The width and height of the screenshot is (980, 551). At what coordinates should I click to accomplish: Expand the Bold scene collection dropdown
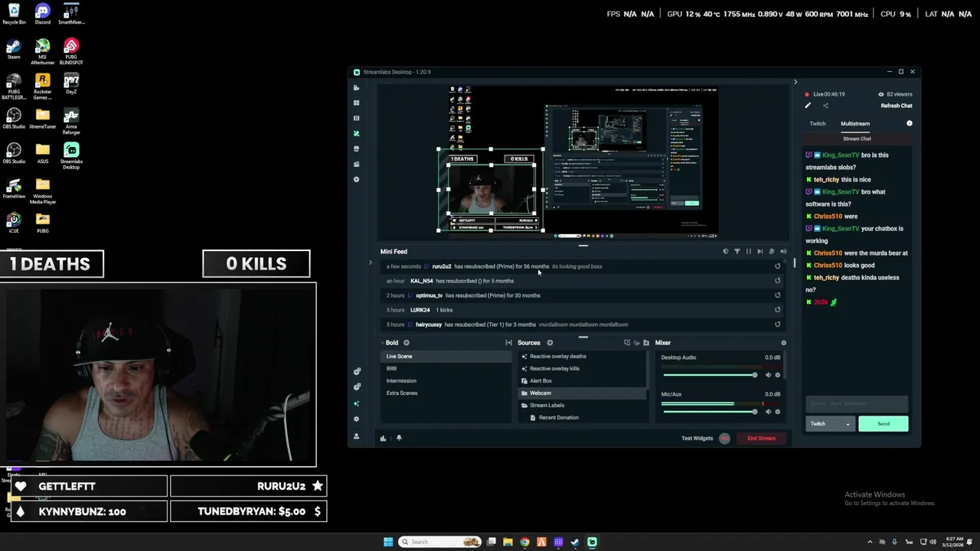[383, 343]
